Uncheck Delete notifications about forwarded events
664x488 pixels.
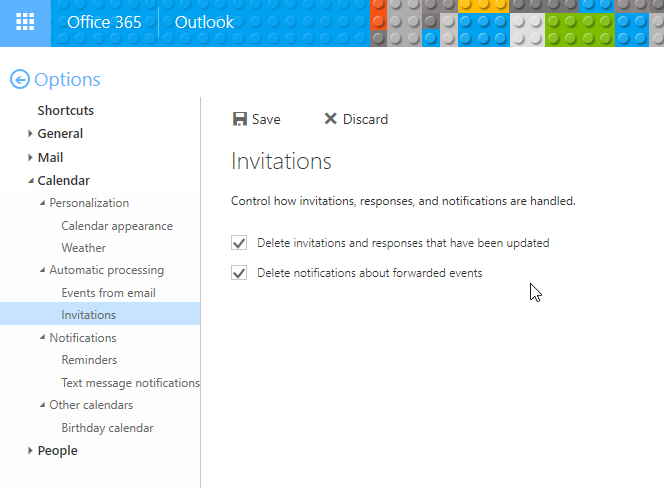(239, 273)
